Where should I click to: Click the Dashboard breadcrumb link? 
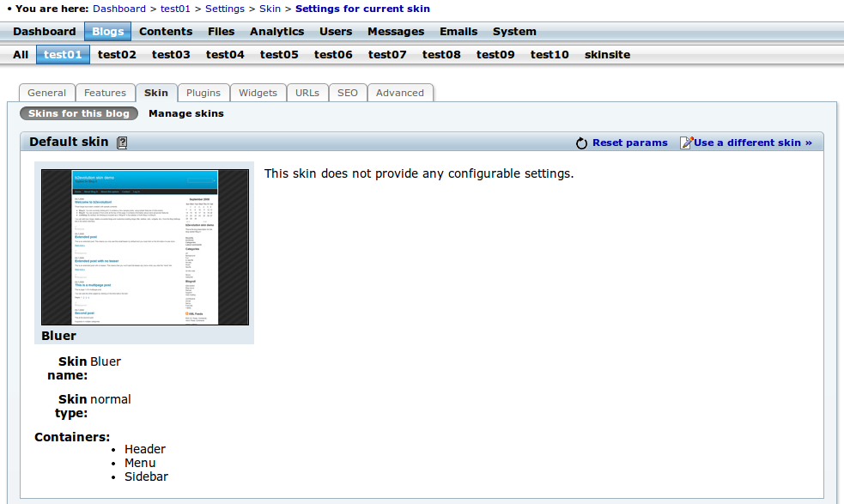coord(119,9)
